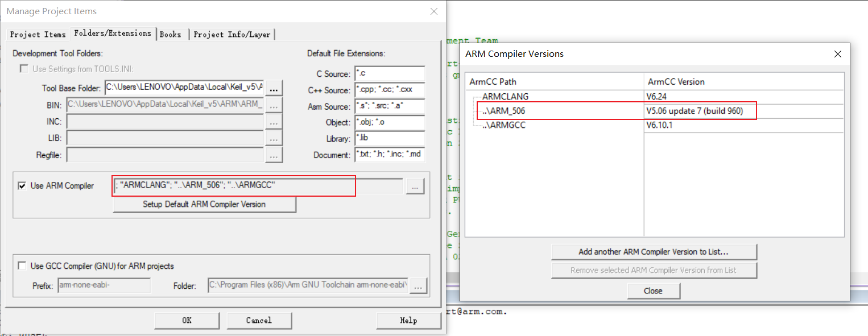868x336 pixels.
Task: Click the ArmCC Version column header
Action: 744,82
